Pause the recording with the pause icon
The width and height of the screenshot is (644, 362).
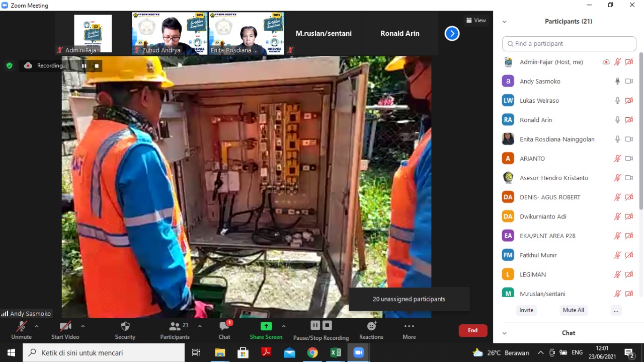coord(315,325)
